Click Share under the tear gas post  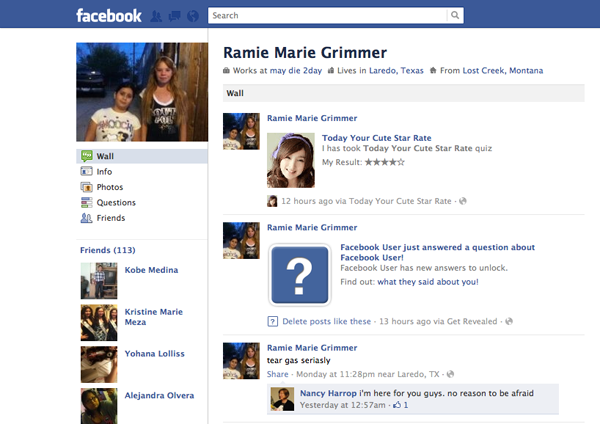coord(277,373)
